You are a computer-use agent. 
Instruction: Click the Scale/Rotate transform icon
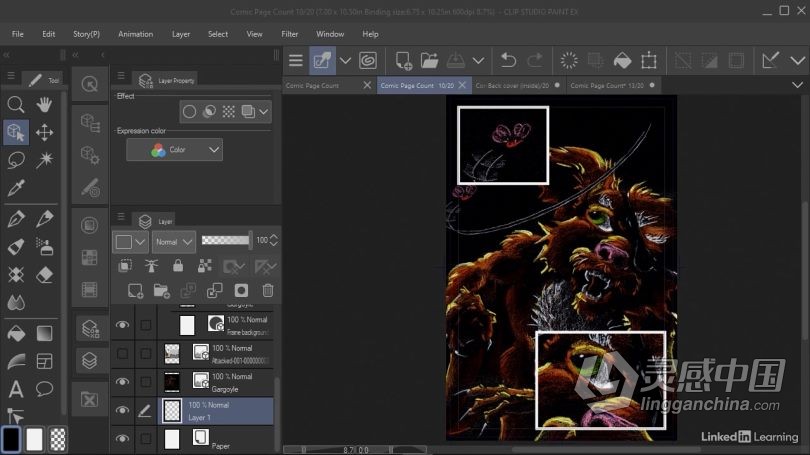[x=649, y=61]
